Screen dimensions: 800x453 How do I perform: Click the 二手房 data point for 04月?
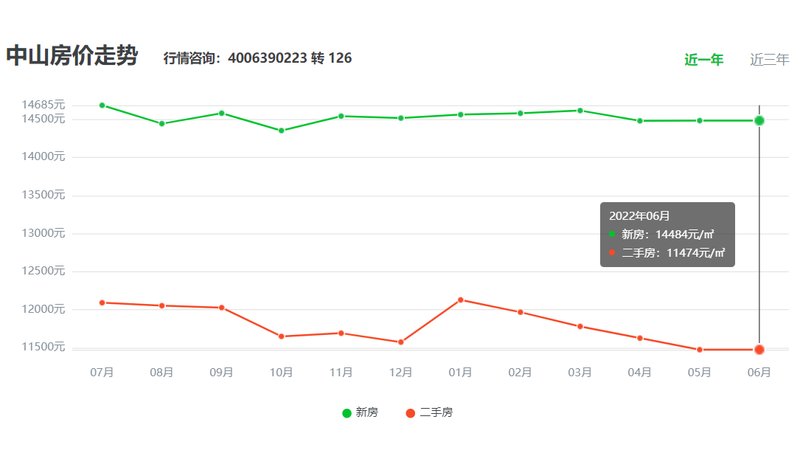click(640, 338)
